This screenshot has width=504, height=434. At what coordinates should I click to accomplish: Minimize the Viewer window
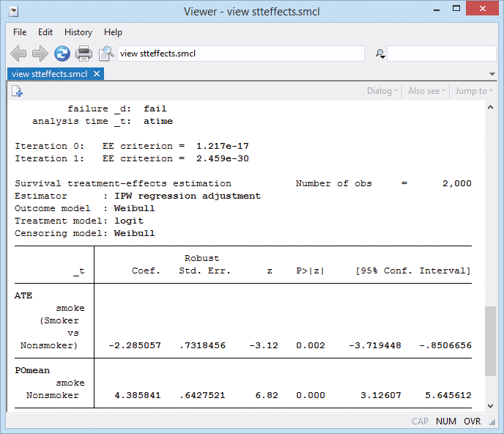pos(437,10)
